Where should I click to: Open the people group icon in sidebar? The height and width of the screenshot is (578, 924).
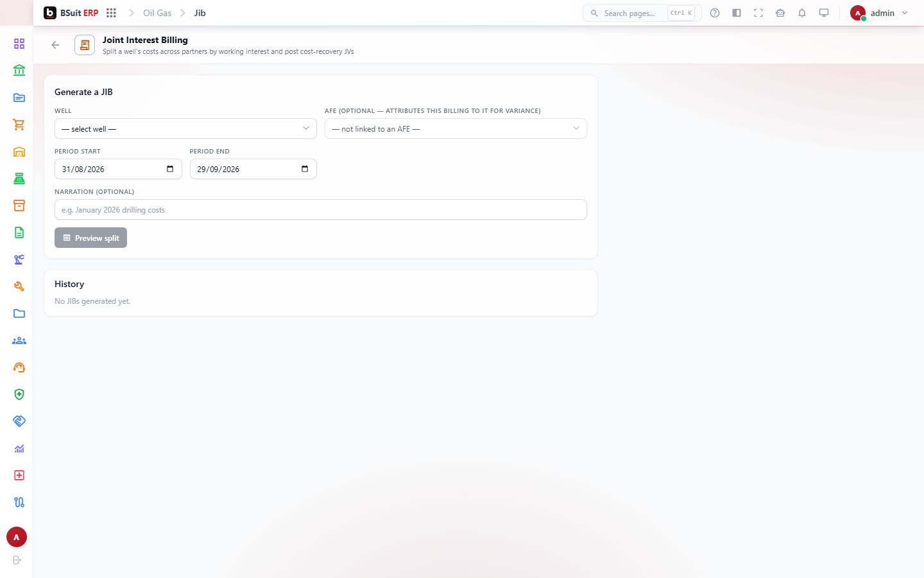[x=19, y=340]
